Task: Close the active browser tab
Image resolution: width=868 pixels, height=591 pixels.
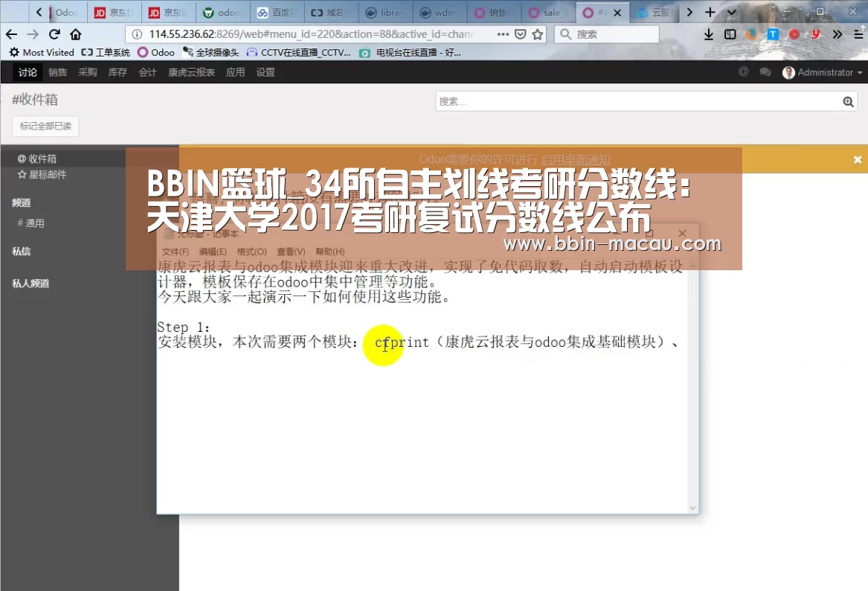Action: pos(617,12)
